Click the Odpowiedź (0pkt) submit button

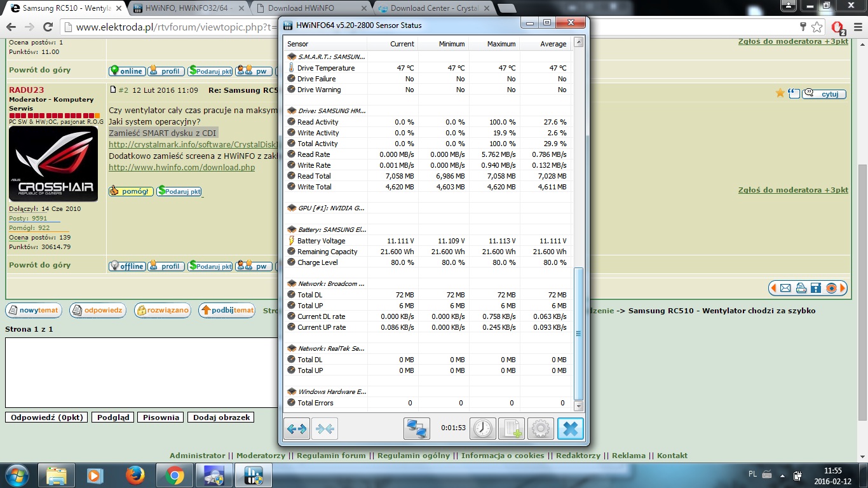(47, 417)
